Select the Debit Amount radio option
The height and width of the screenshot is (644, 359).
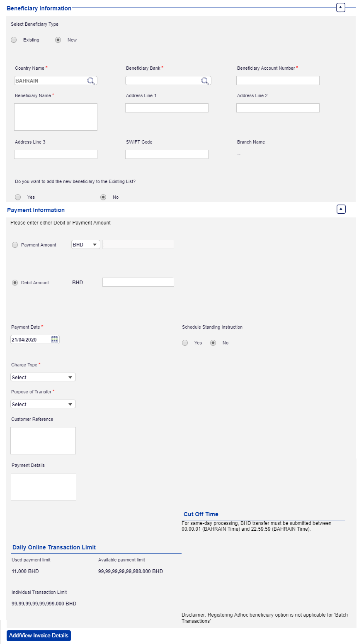[15, 283]
